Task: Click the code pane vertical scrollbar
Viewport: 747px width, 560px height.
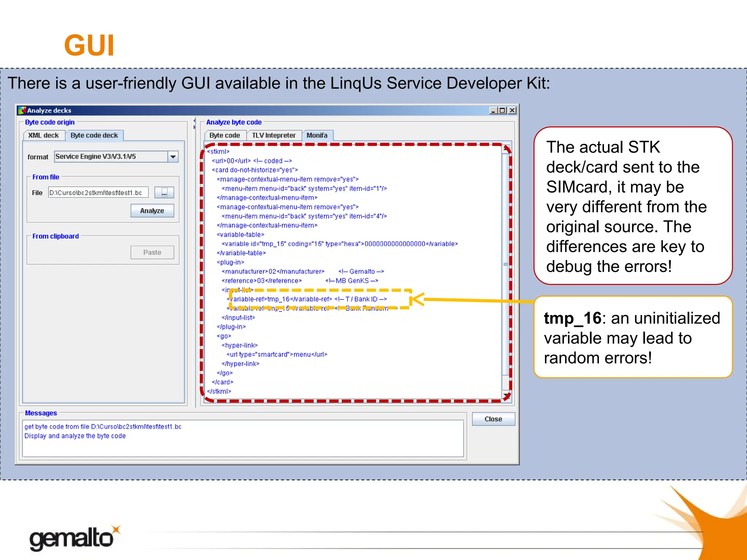Action: pyautogui.click(x=506, y=264)
